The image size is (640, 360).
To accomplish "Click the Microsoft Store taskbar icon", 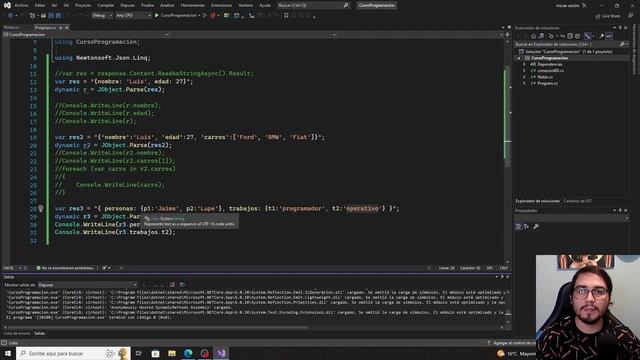I will coord(156,353).
